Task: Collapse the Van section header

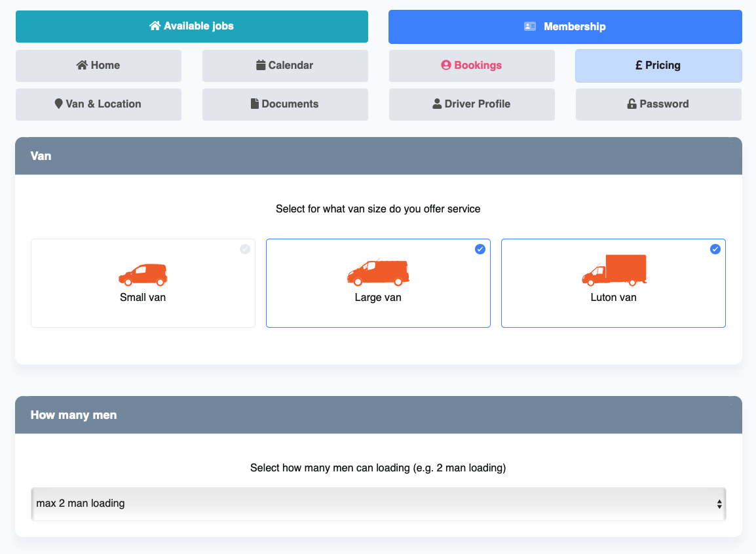Action: 378,156
